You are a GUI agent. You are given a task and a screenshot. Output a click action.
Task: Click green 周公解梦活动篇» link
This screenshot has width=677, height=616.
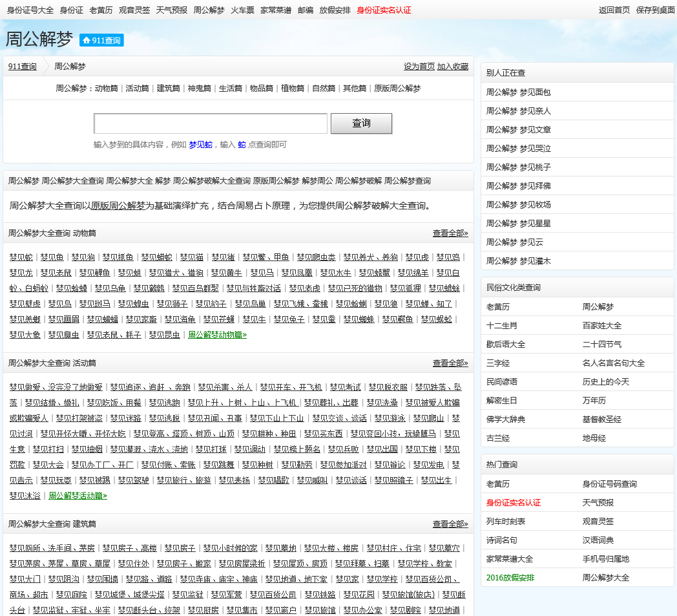[x=78, y=496]
